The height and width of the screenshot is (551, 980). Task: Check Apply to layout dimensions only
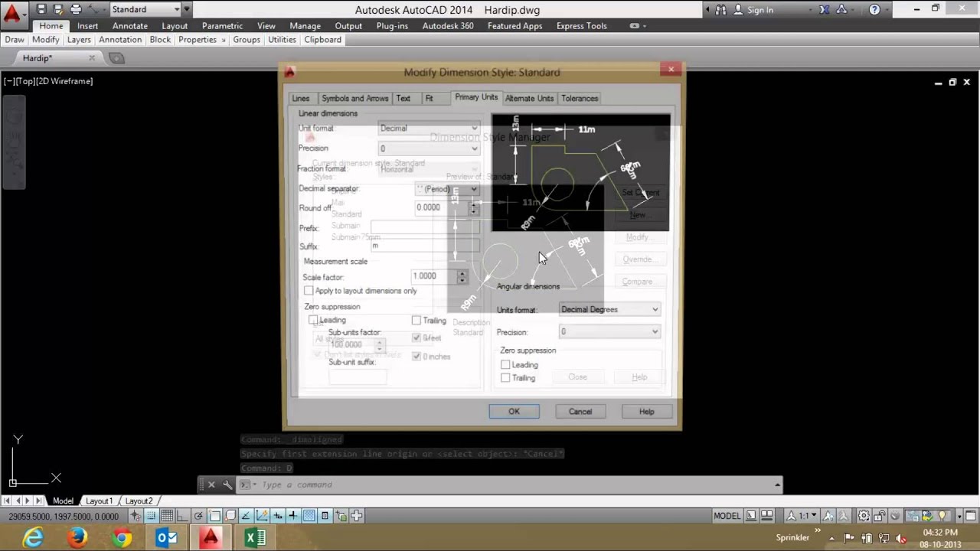tap(309, 291)
